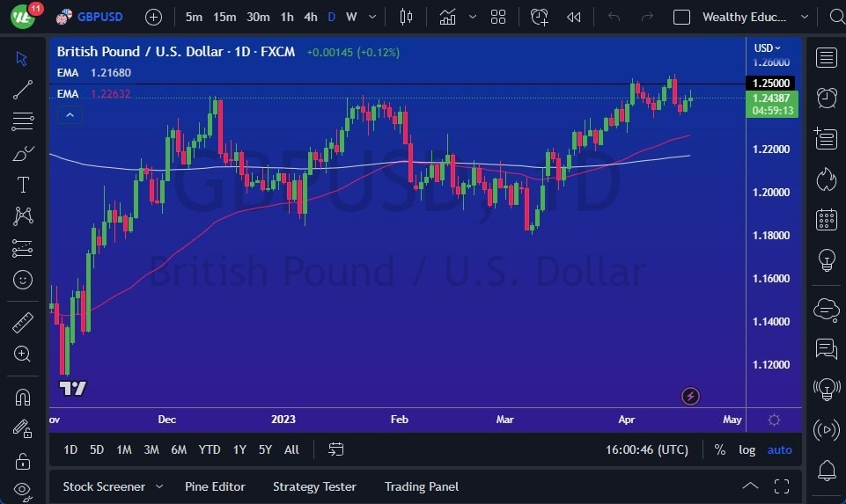The width and height of the screenshot is (846, 504).
Task: Open the hotlists flame icon
Action: pos(826,179)
